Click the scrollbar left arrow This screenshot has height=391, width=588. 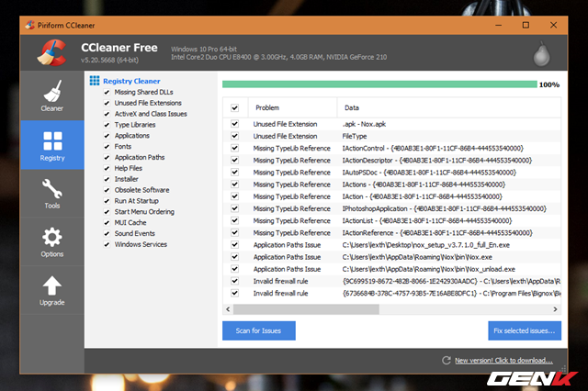(228, 309)
